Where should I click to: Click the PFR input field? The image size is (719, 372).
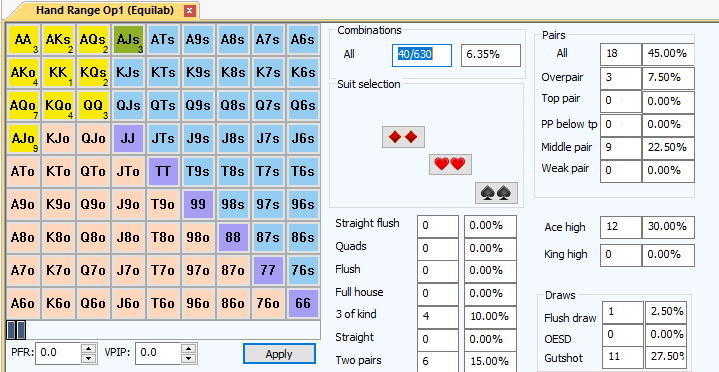[59, 353]
